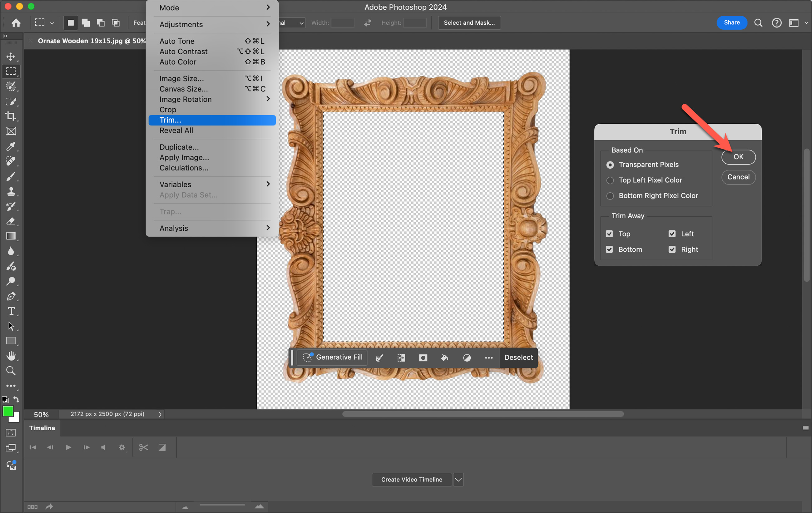Viewport: 812px width, 513px height.
Task: Click the Deselect button
Action: (x=518, y=357)
